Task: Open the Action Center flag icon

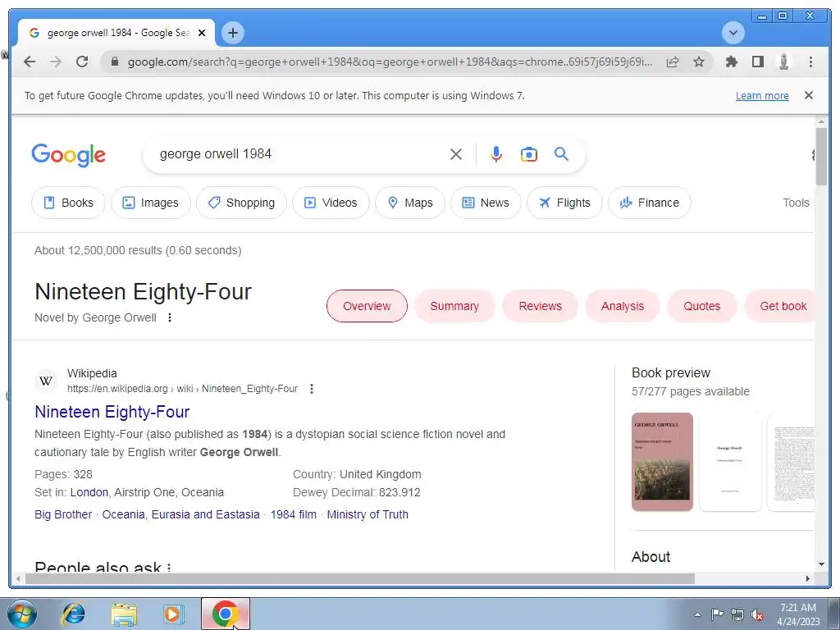Action: coord(717,614)
